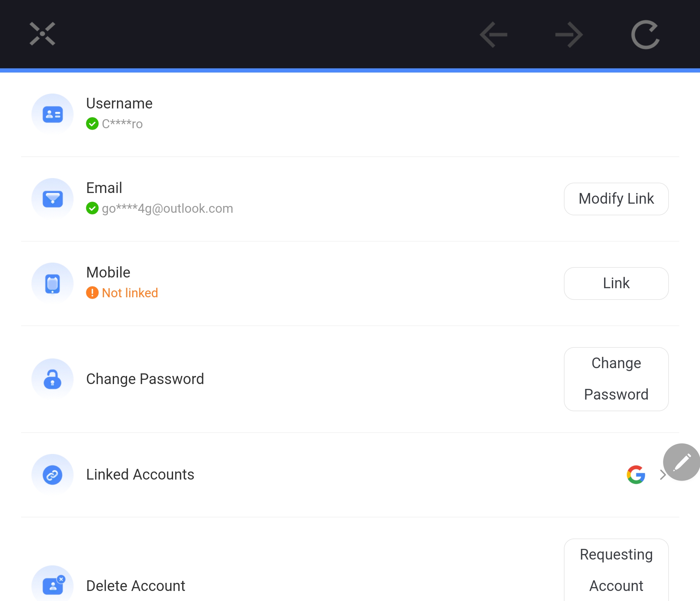Click the orange Not linked status text
Screen dimensions: 700x601
[x=130, y=293]
